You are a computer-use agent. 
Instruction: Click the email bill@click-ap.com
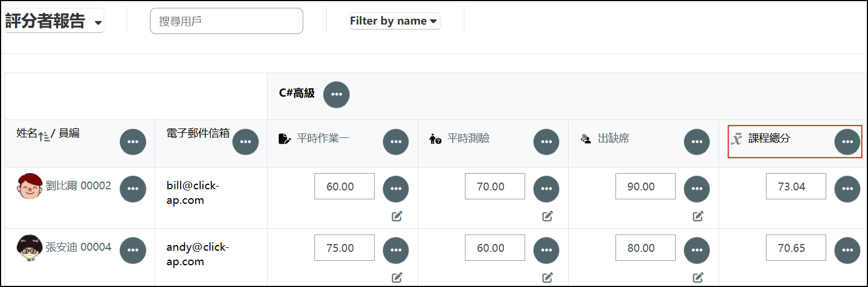click(193, 193)
